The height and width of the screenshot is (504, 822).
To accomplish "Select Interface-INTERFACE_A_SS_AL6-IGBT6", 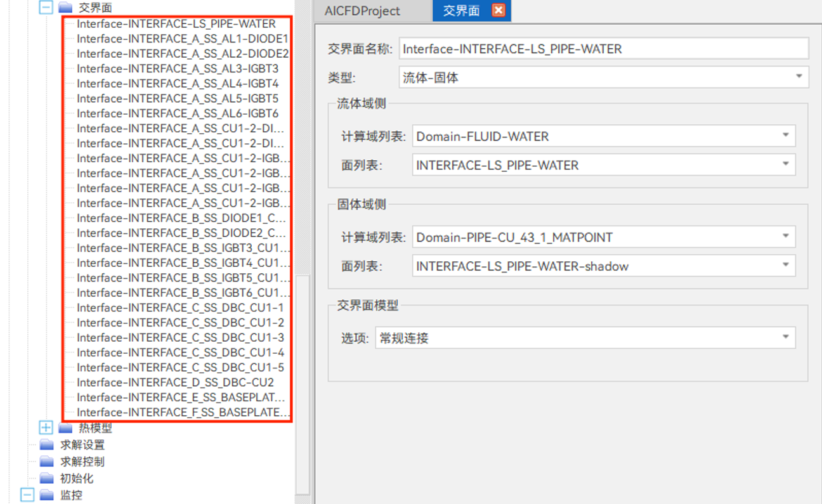I will point(178,113).
